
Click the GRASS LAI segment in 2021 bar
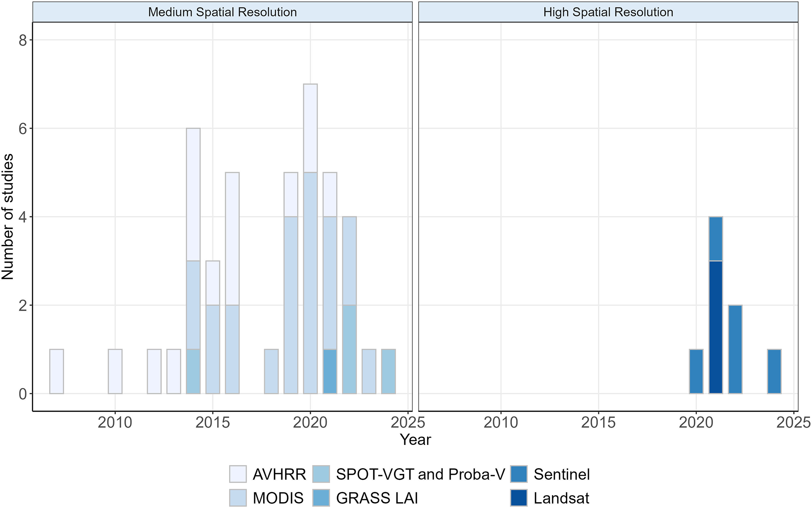click(330, 371)
